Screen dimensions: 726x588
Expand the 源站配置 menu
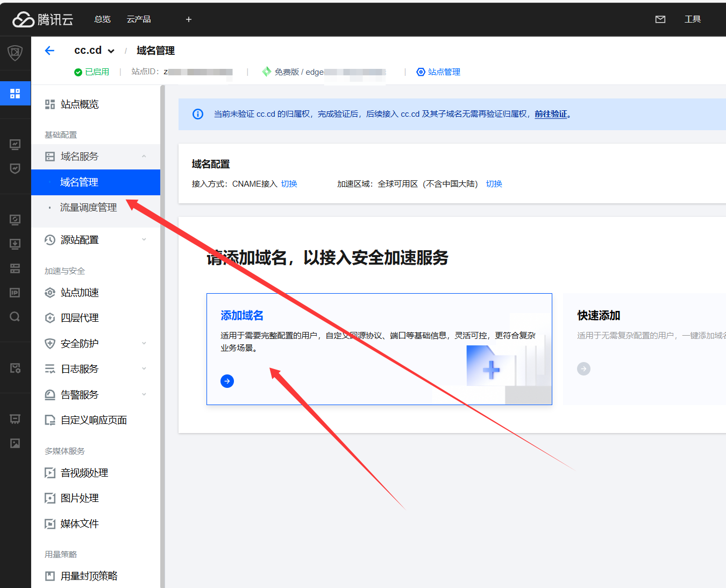click(x=144, y=240)
